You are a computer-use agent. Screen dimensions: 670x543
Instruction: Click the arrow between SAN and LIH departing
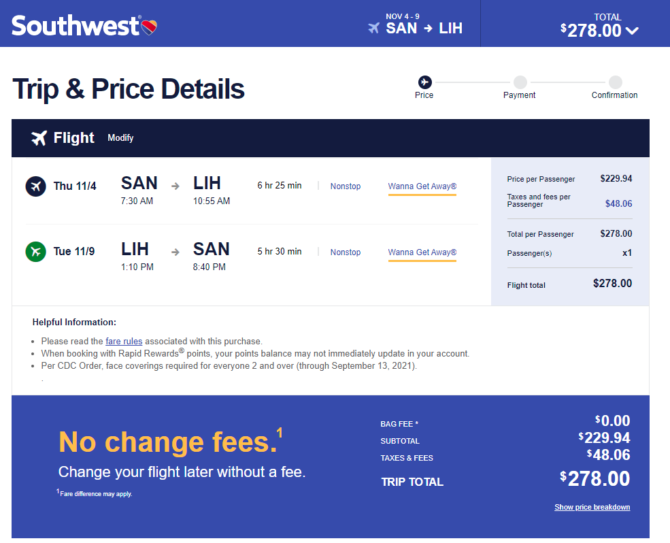pyautogui.click(x=175, y=186)
